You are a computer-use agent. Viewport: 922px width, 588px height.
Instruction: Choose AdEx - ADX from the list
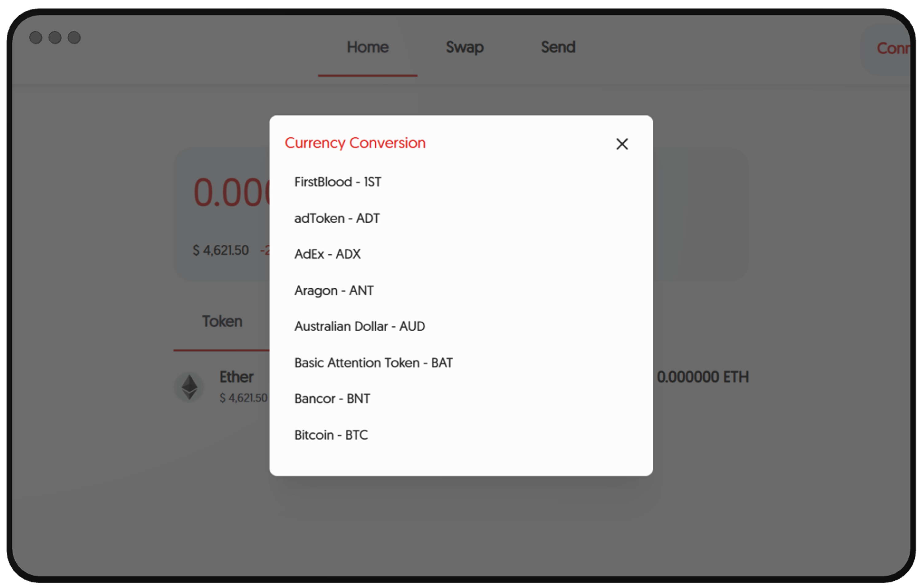327,254
